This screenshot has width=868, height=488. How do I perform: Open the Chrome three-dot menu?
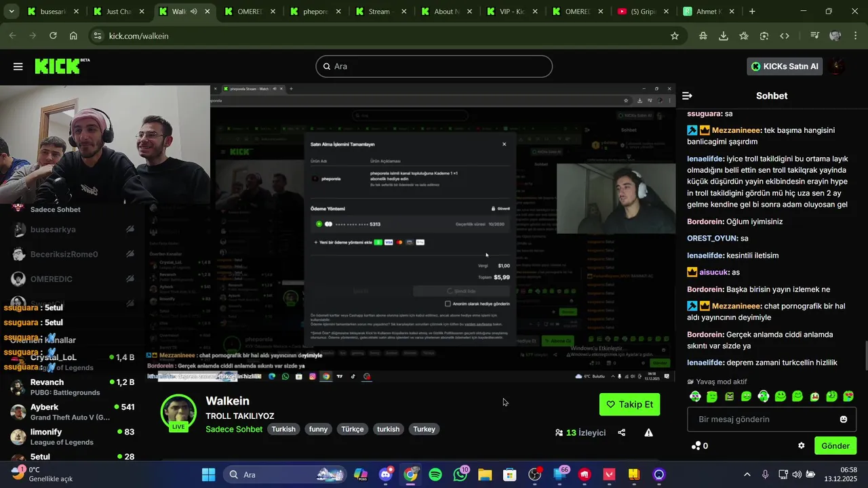point(855,36)
